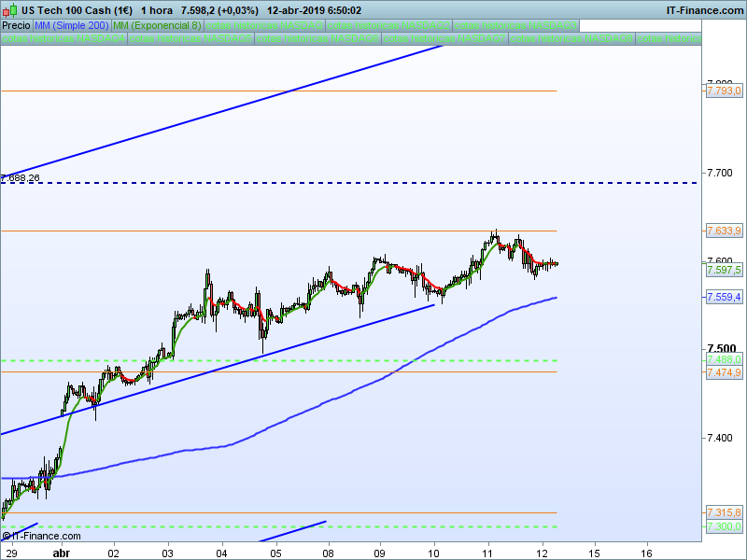
Task: Click the 7.400 price axis value
Action: (x=719, y=438)
